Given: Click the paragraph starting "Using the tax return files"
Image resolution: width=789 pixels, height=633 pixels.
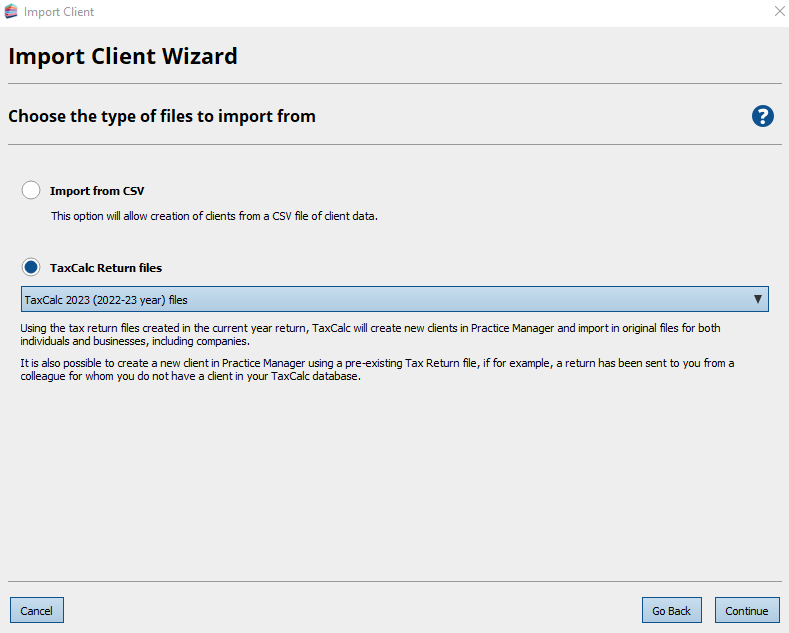Looking at the screenshot, I should pos(370,335).
